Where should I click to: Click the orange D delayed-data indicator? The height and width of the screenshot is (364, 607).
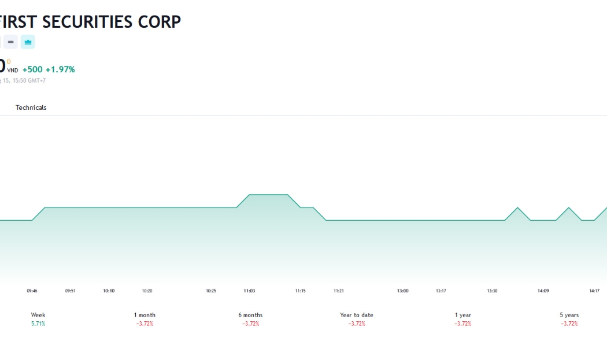(9, 62)
